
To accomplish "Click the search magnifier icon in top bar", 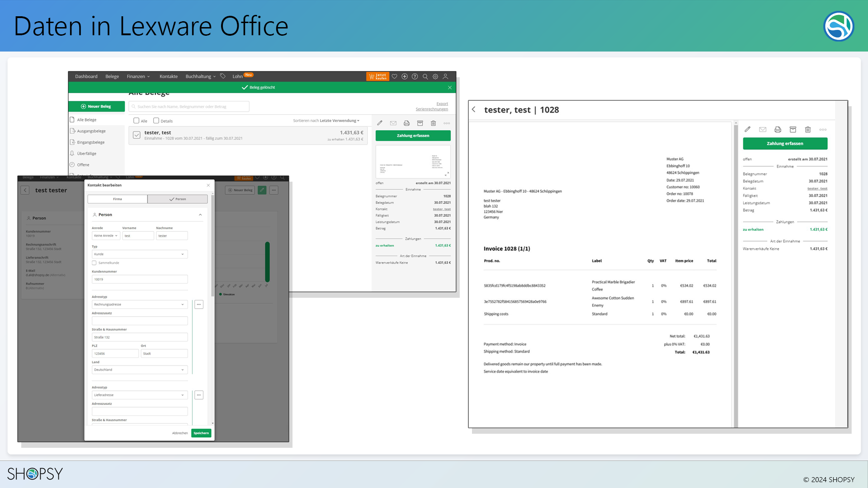I will tap(425, 76).
